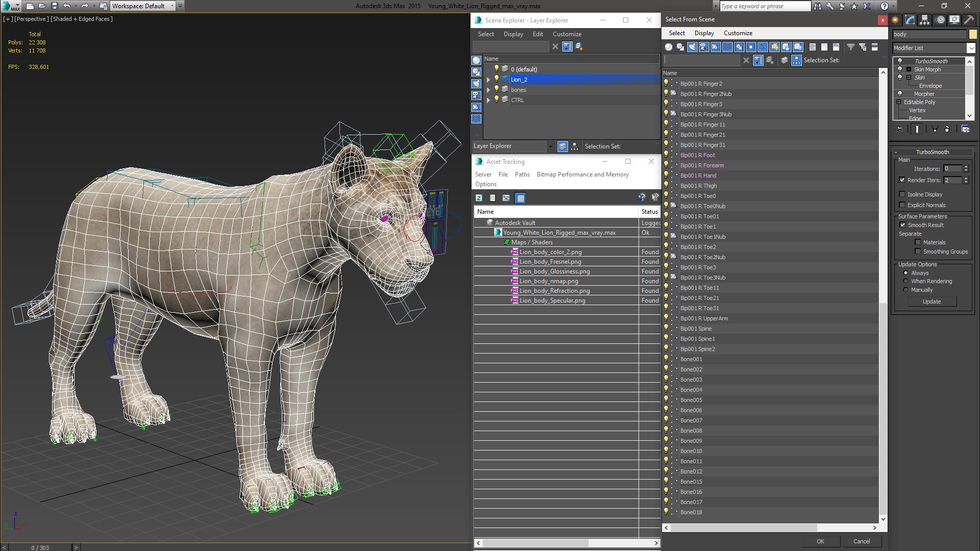This screenshot has height=551, width=980.
Task: Click the Iterations spinner arrows
Action: tap(966, 169)
